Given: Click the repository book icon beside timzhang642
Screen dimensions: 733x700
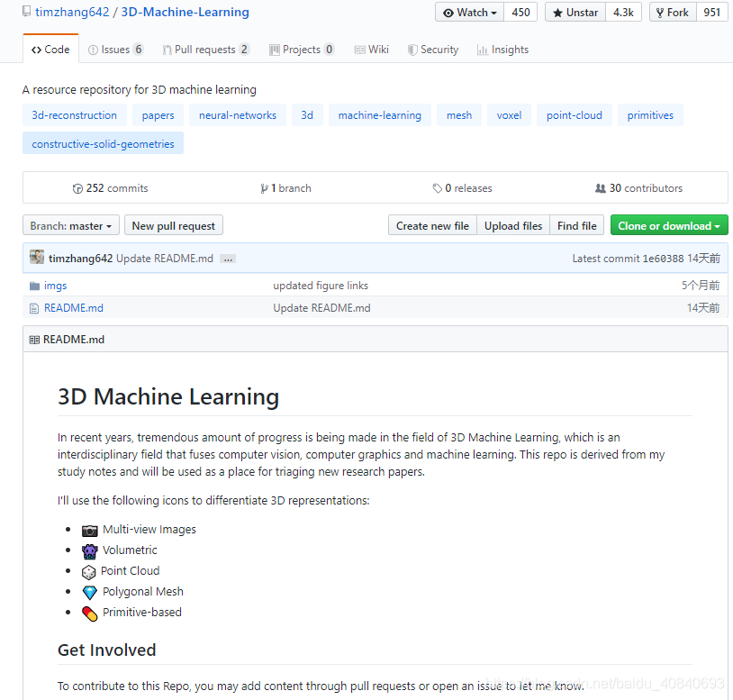Looking at the screenshot, I should (x=27, y=11).
